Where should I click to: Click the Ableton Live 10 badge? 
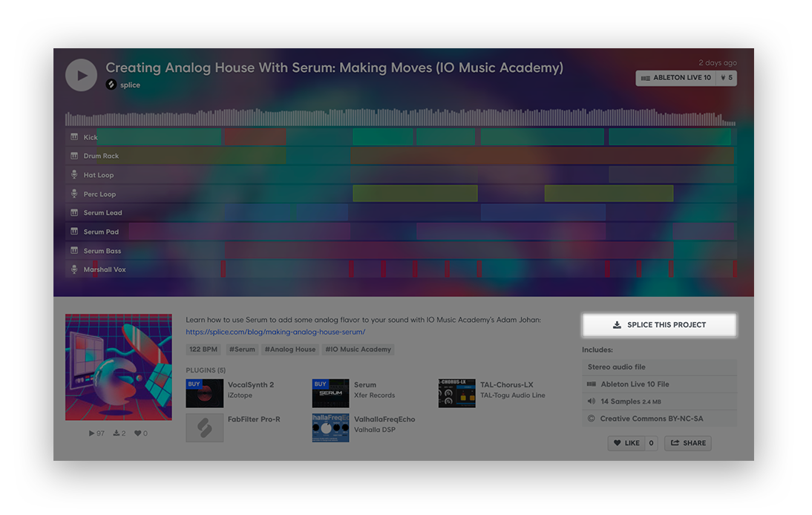click(676, 78)
